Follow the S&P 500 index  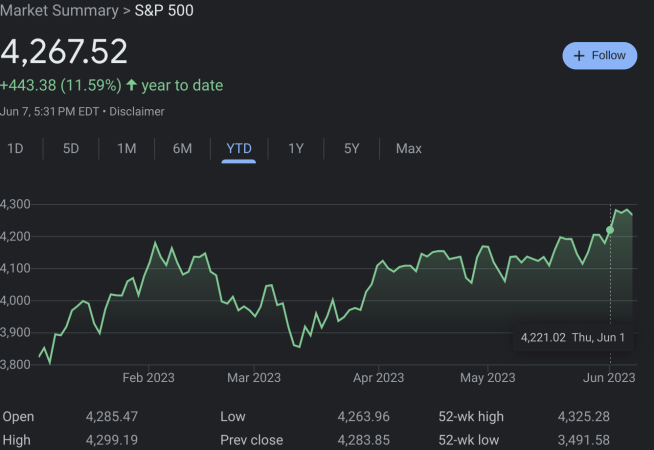[599, 55]
